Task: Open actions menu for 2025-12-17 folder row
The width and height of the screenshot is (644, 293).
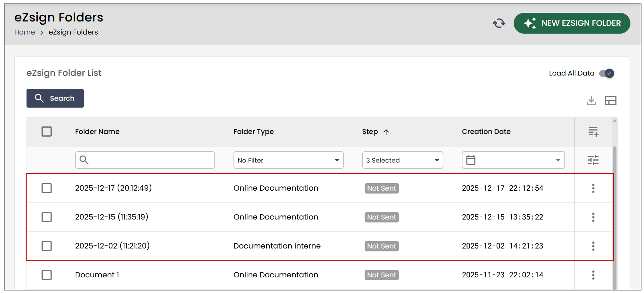Action: click(x=593, y=188)
